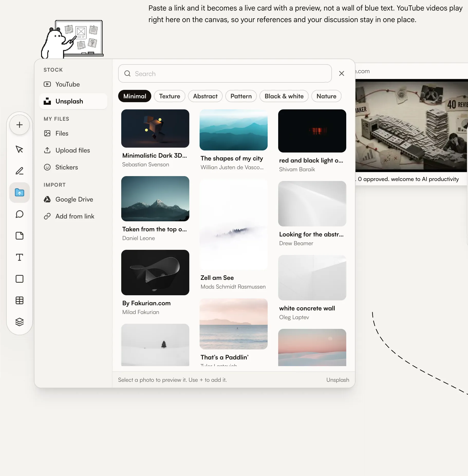Viewport: 468px width, 476px height.
Task: Preview Minimalistic Dark 3D photo
Action: coord(155,128)
